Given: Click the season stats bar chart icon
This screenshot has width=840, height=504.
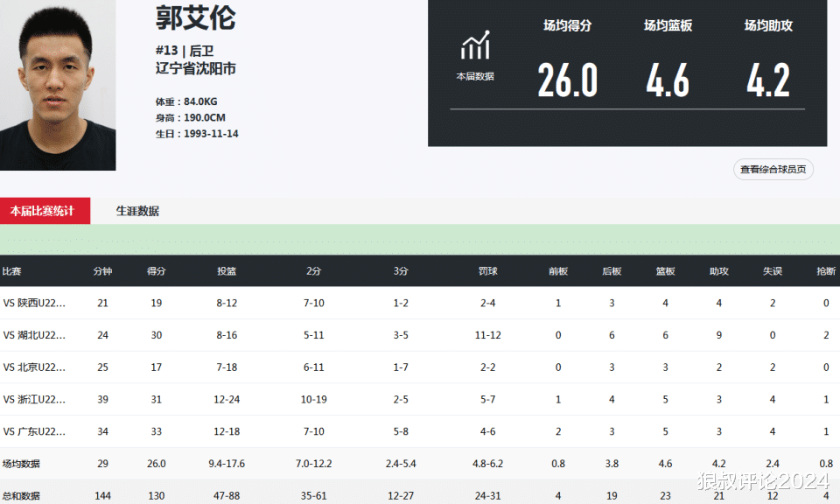Looking at the screenshot, I should (x=475, y=45).
